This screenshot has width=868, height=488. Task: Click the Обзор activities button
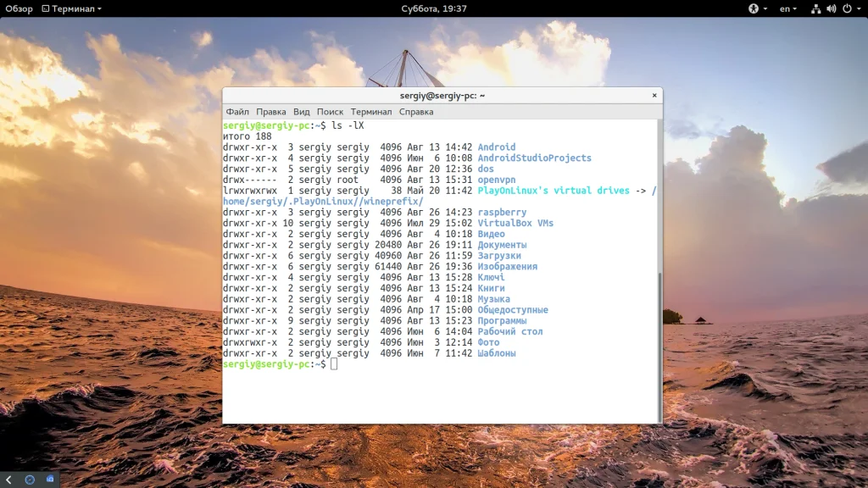pyautogui.click(x=19, y=8)
